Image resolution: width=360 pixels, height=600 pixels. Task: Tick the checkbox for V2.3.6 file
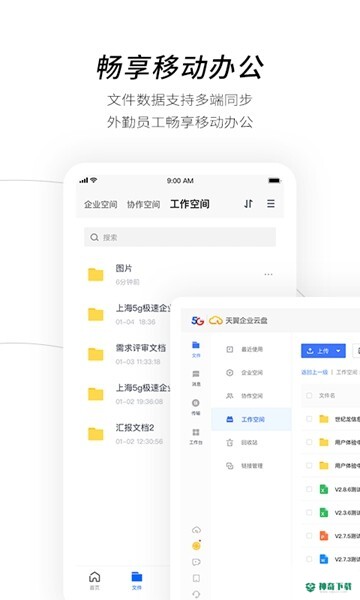point(309,512)
